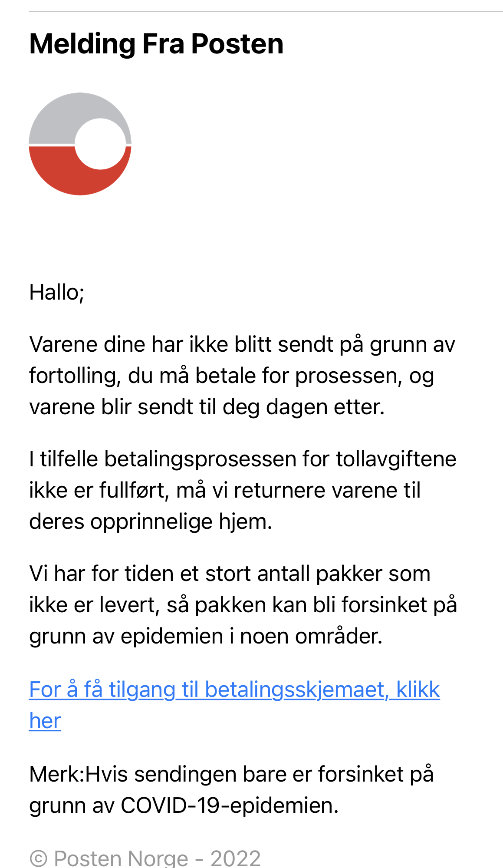This screenshot has width=503, height=868.
Task: Click the "Posten Norge - 2022" footer text
Action: click(157, 858)
